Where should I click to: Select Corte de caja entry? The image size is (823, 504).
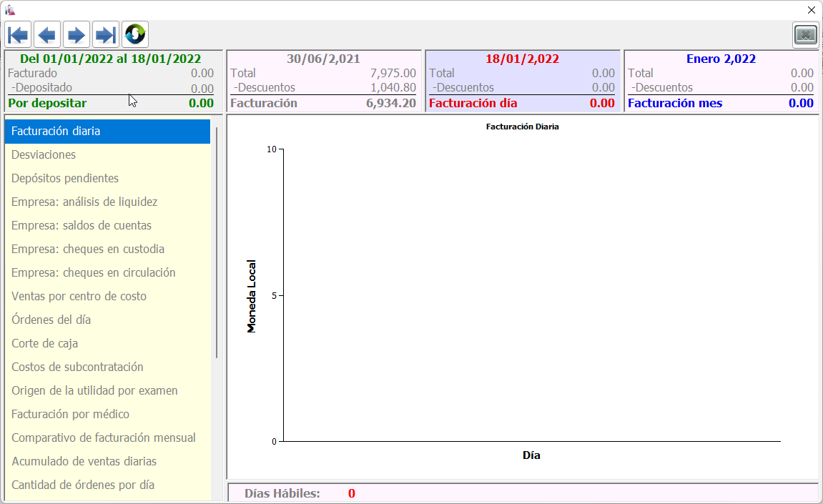pos(44,344)
